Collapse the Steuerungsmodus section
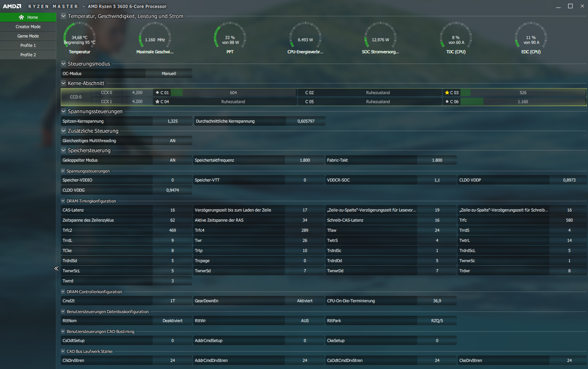Image resolution: width=588 pixels, height=369 pixels. coord(63,64)
